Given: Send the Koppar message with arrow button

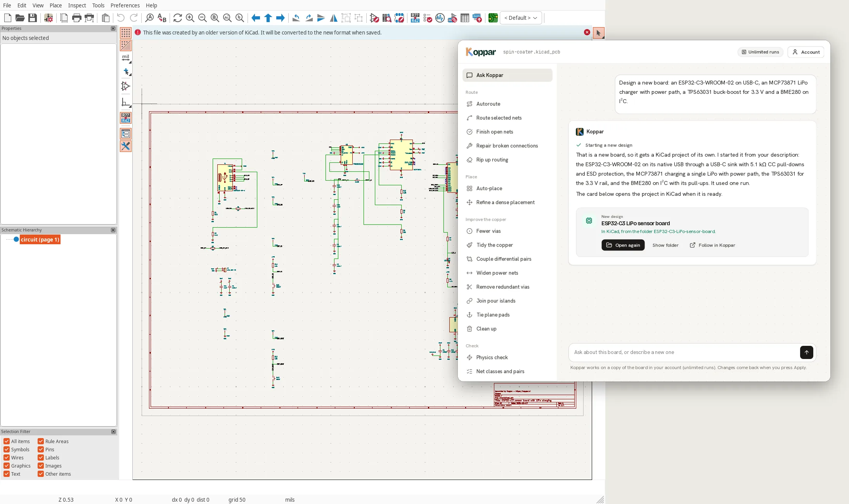Looking at the screenshot, I should click(x=806, y=352).
